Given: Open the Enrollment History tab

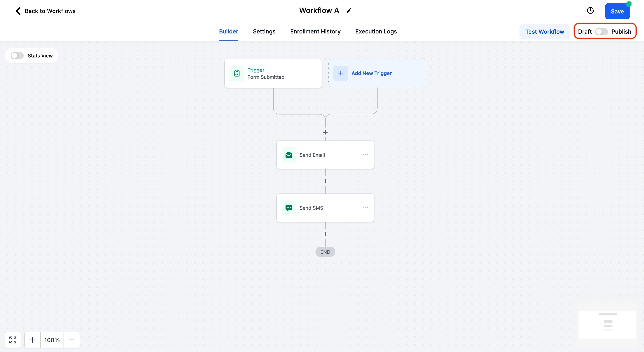Looking at the screenshot, I should [x=315, y=32].
